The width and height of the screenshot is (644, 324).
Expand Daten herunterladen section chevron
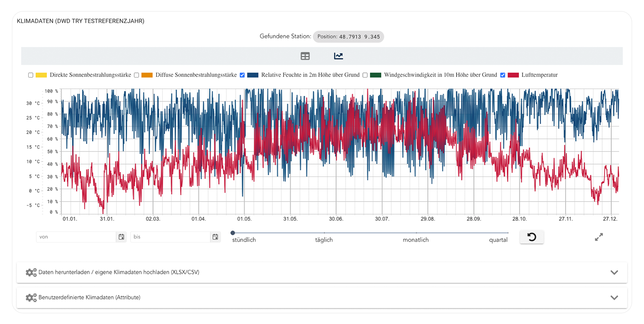click(x=614, y=272)
